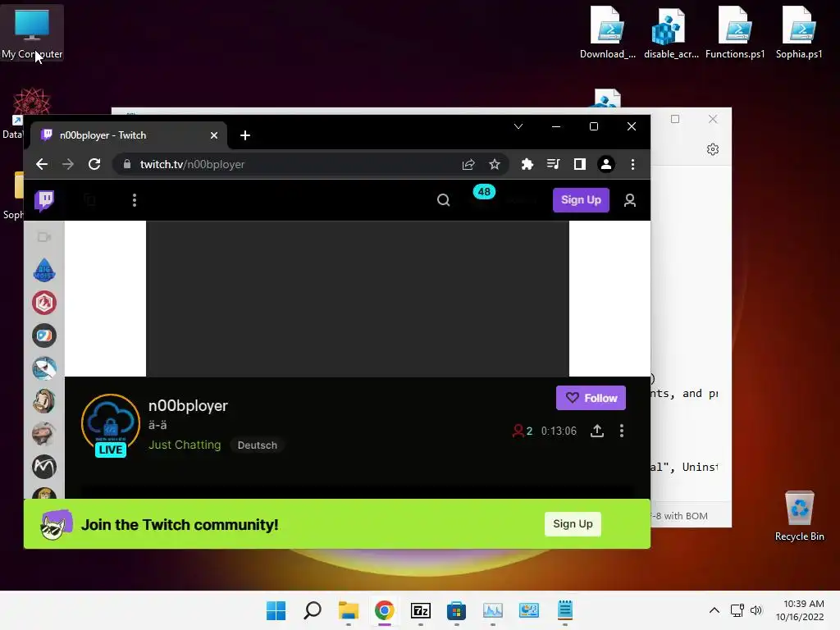Share this page icon in address bar
The height and width of the screenshot is (630, 840).
click(x=468, y=164)
